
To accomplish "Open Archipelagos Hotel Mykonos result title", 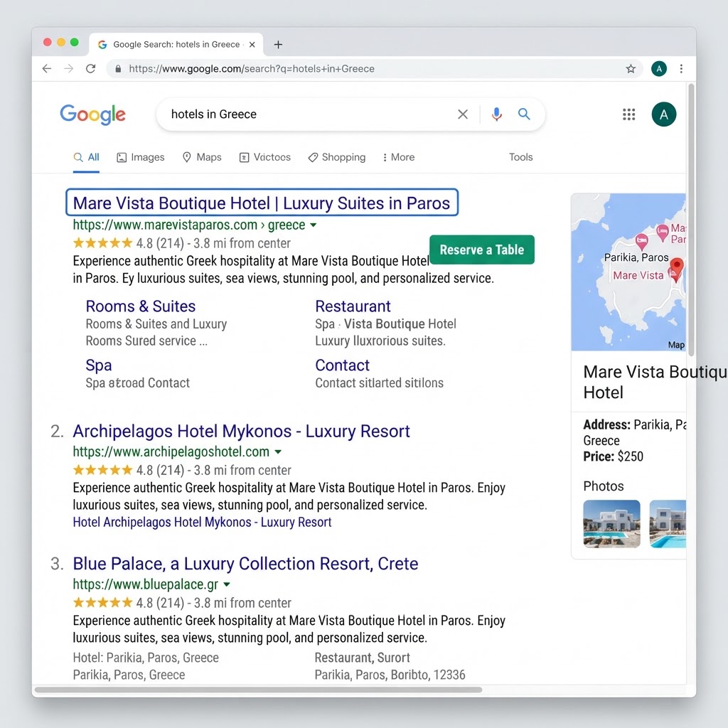I will click(242, 432).
